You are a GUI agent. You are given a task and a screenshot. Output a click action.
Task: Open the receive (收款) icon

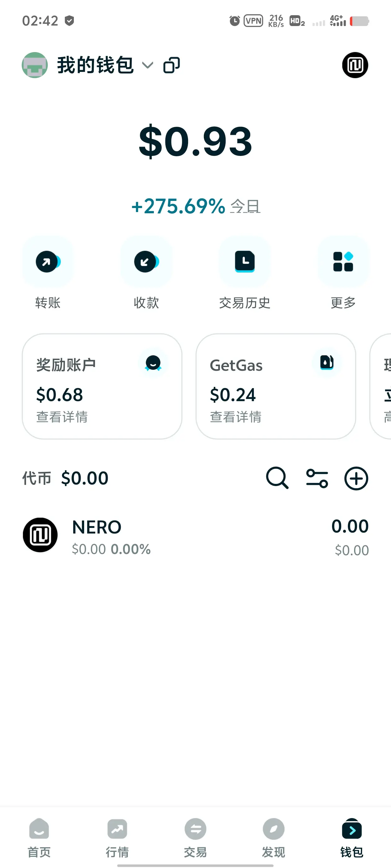146,261
